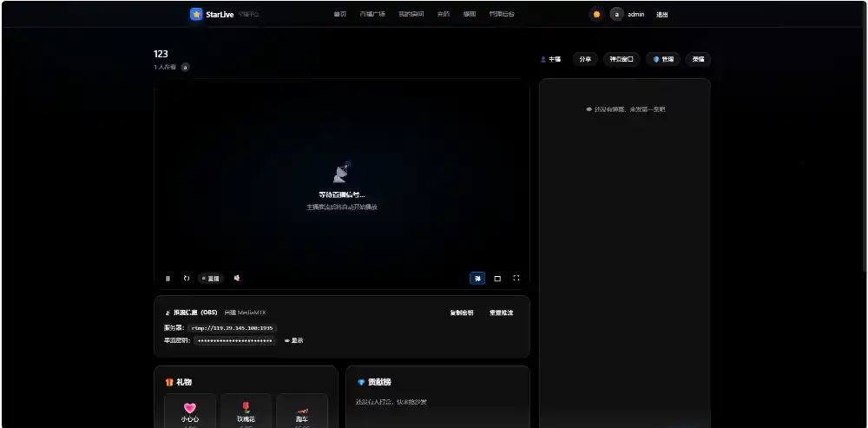Toggle danmaku with the 弹 button
Screen dimensions: 868x428
click(x=477, y=279)
